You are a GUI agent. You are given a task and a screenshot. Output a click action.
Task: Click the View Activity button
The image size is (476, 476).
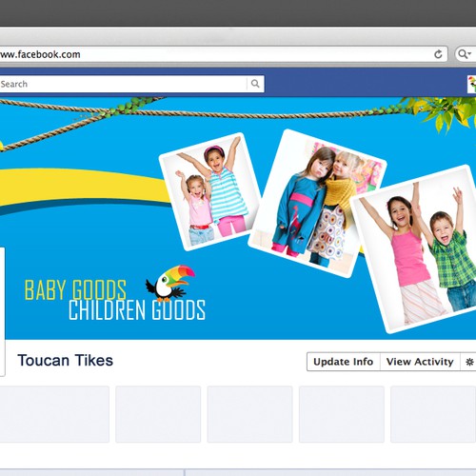(x=420, y=362)
